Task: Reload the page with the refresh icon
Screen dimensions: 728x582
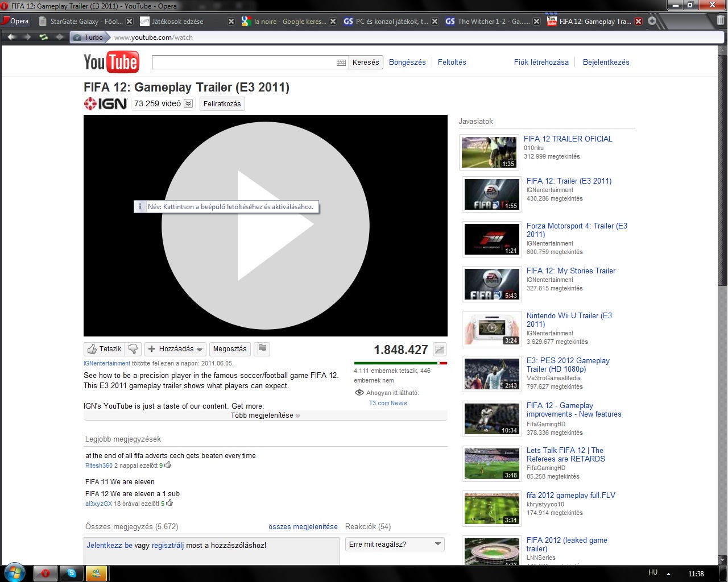Action: click(43, 38)
